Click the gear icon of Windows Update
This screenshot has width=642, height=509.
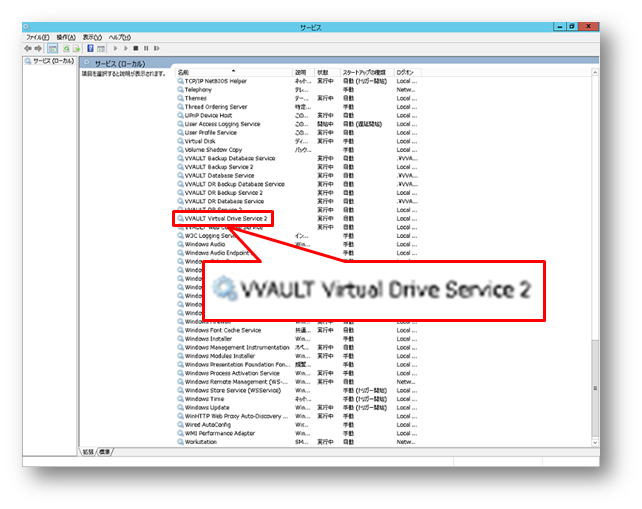click(x=180, y=408)
